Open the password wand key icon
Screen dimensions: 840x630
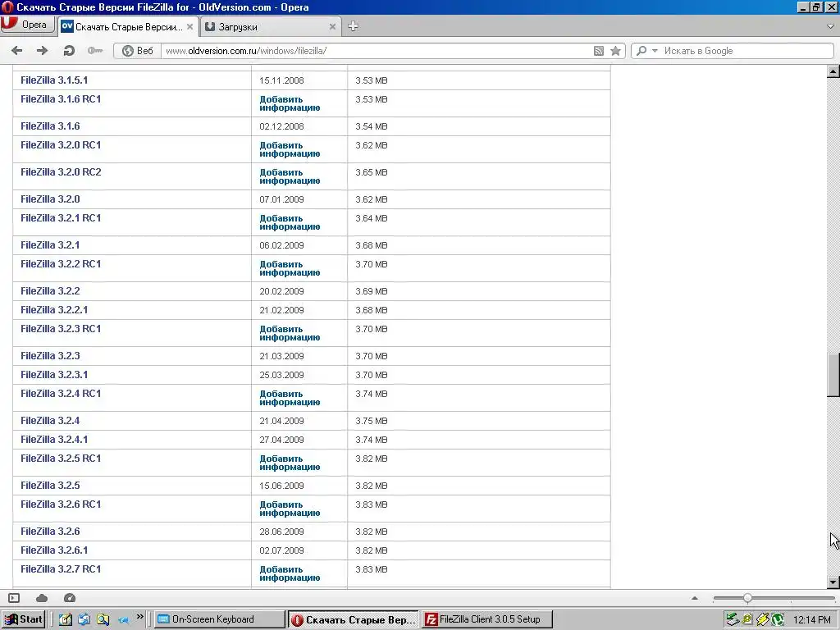pos(95,50)
